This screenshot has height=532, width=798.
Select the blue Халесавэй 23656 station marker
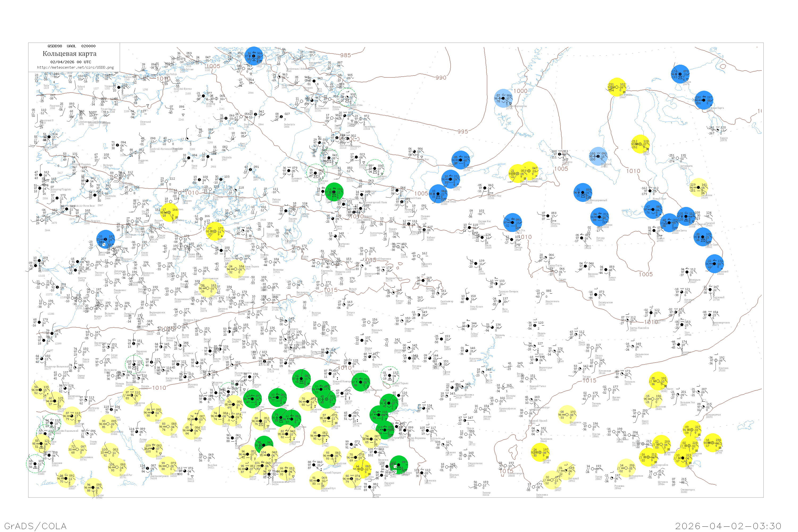coord(714,264)
